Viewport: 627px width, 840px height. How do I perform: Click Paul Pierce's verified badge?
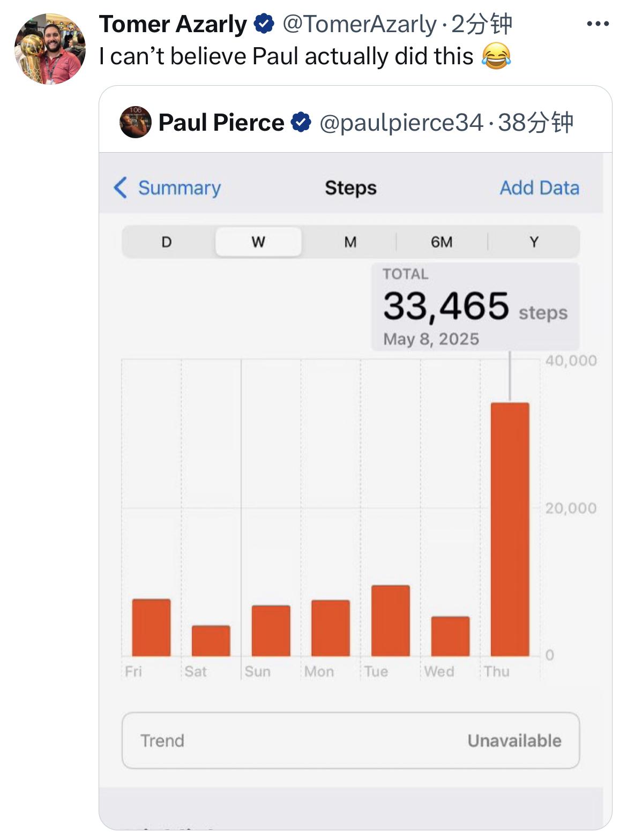tap(301, 122)
